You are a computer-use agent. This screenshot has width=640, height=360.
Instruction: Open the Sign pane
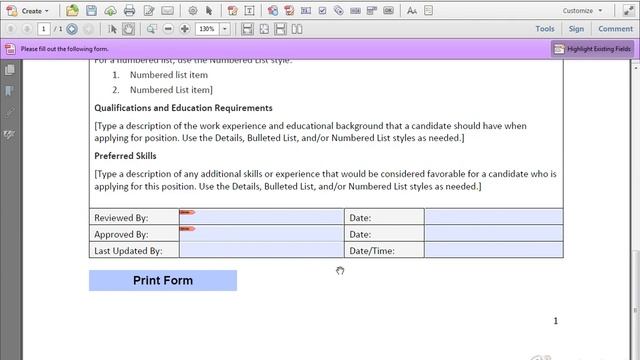(576, 29)
